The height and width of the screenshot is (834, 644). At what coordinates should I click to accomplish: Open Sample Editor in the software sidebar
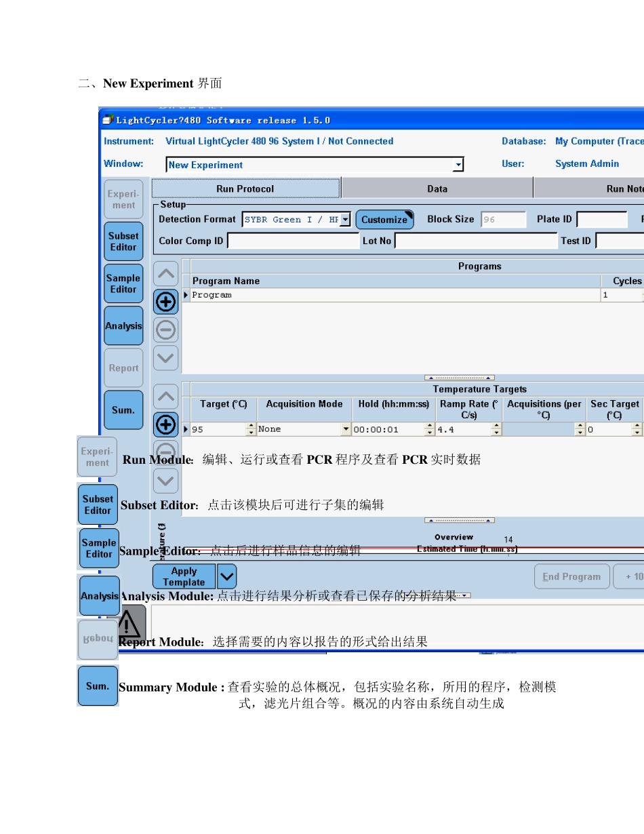[x=123, y=283]
